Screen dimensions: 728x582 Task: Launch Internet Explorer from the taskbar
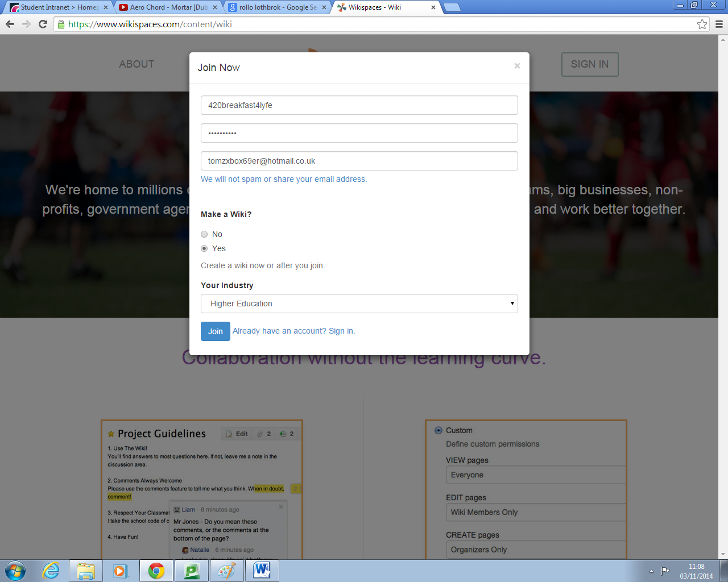coord(51,571)
